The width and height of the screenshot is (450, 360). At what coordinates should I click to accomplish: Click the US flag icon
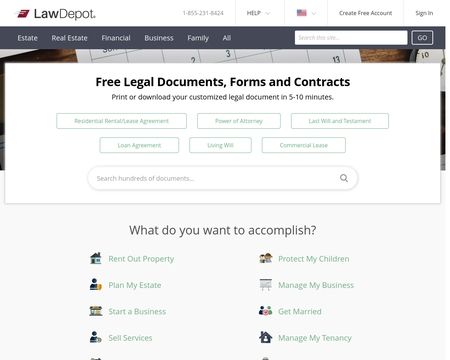pos(302,13)
